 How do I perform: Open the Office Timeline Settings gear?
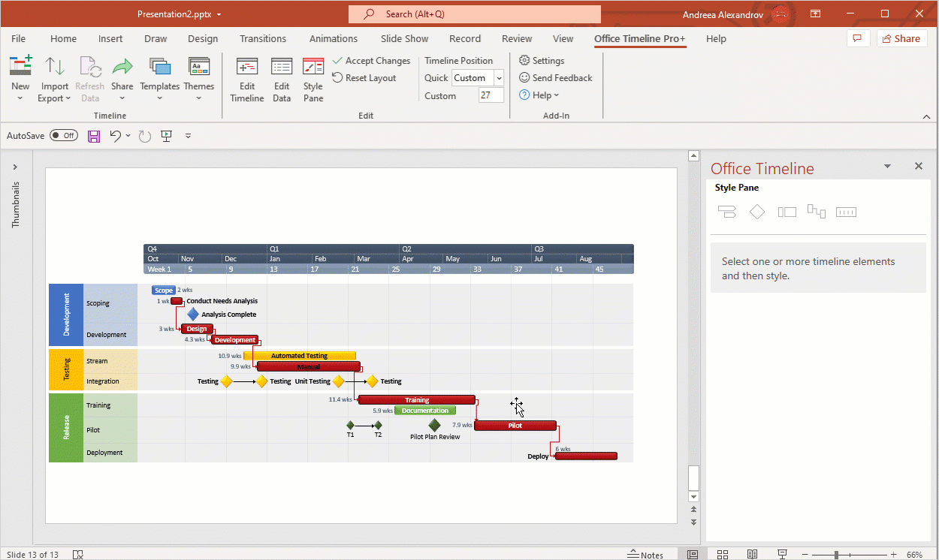[524, 61]
